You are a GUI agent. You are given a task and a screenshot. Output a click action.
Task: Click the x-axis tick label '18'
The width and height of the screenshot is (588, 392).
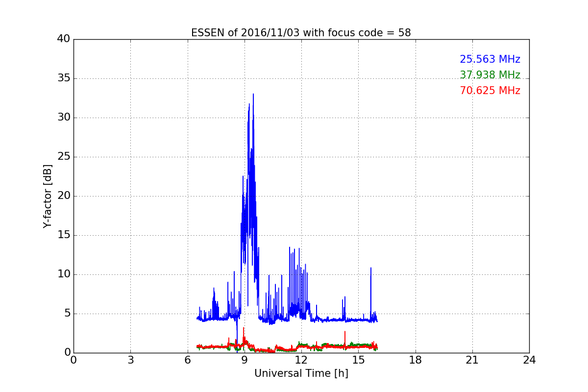(415, 360)
